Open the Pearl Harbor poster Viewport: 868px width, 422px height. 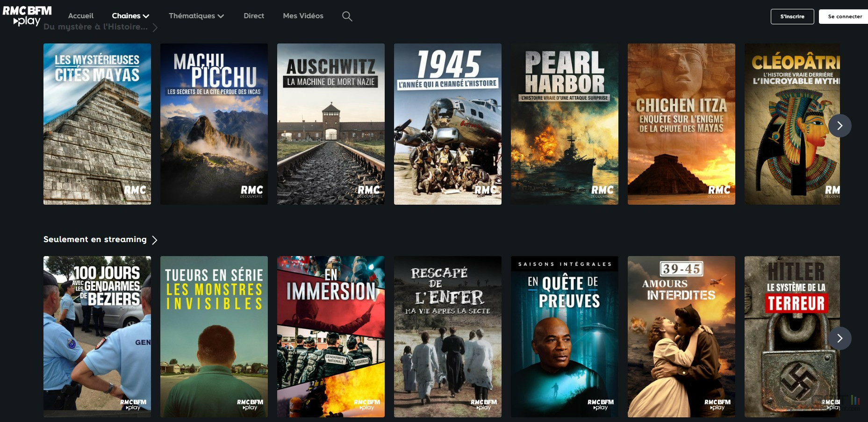tap(565, 124)
